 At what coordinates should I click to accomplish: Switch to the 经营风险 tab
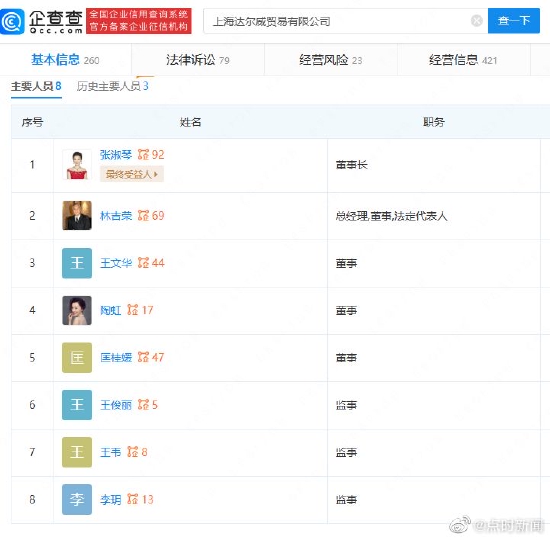point(330,60)
